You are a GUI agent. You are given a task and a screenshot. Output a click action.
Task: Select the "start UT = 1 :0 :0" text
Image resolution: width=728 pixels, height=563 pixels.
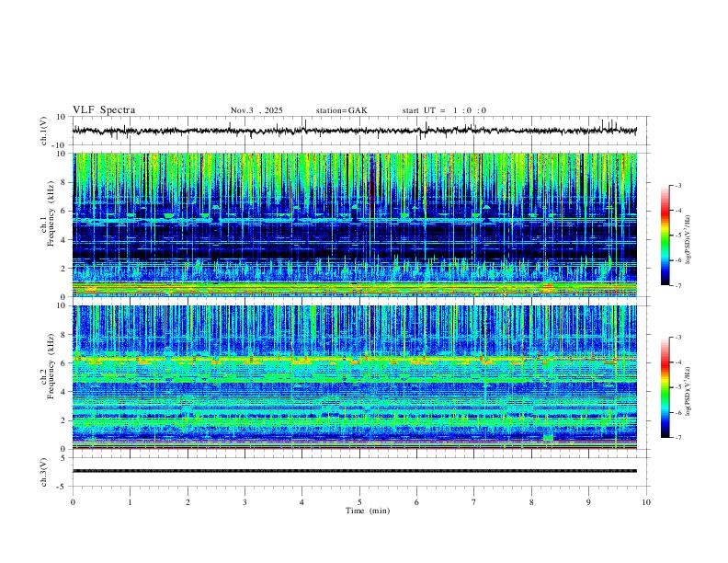pos(444,110)
